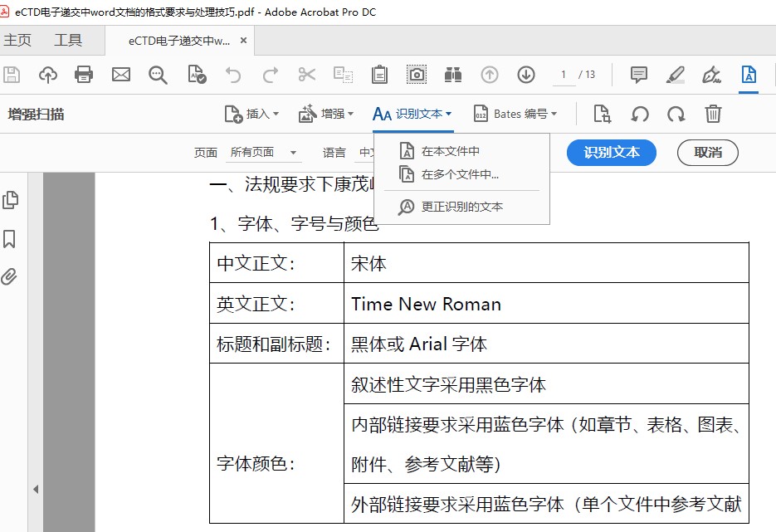Click the snapshot camera tool
Screen dimensions: 776x532
pos(417,75)
